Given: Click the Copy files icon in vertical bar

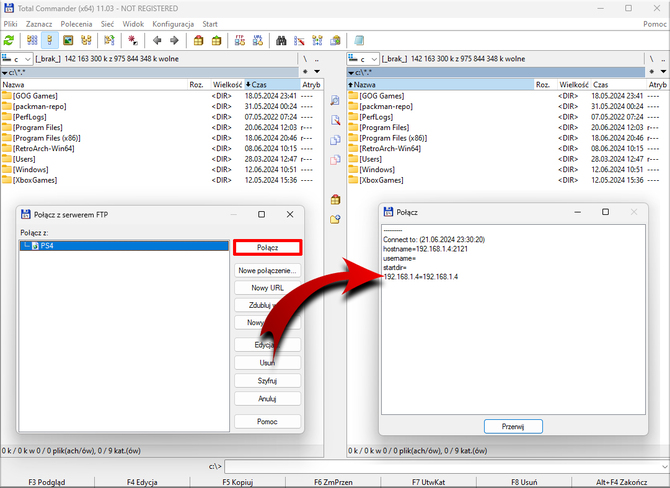Looking at the screenshot, I should click(x=335, y=140).
